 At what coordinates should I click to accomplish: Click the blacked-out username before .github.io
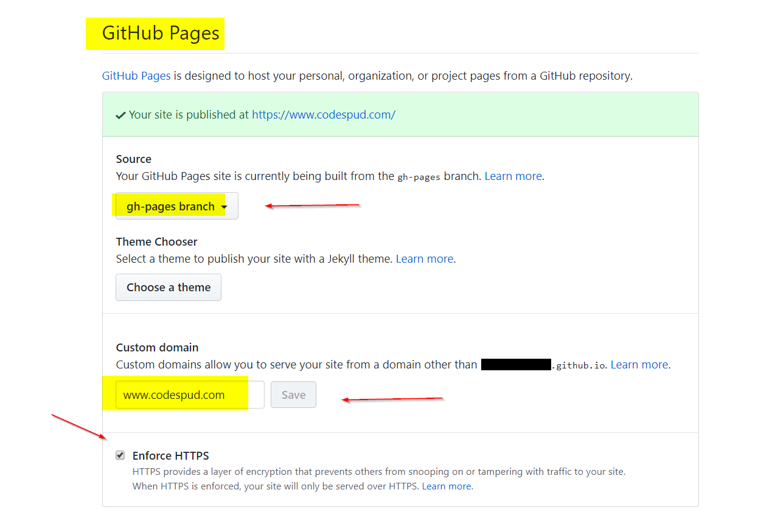pos(516,365)
